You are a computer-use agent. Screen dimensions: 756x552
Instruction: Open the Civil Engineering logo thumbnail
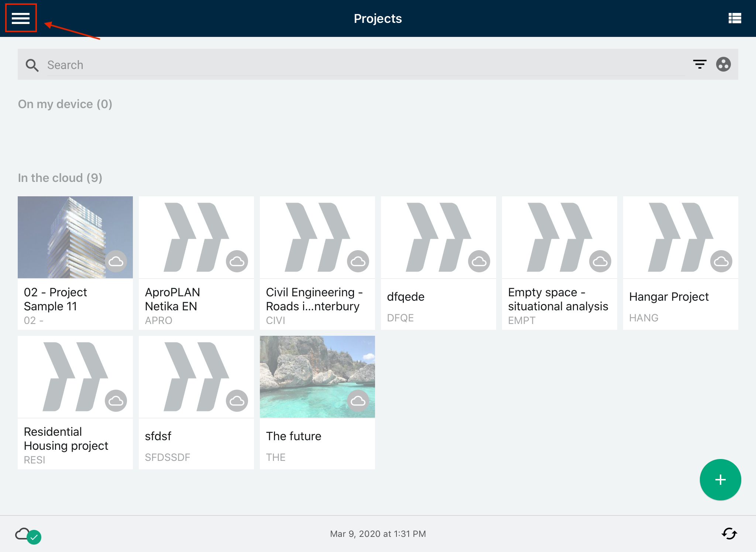(317, 237)
